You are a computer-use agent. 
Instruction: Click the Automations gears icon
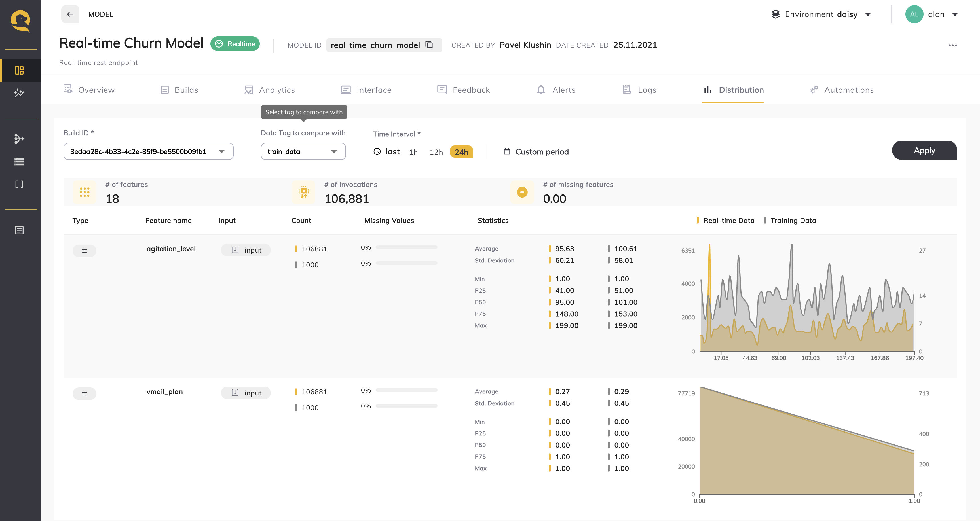pyautogui.click(x=813, y=90)
